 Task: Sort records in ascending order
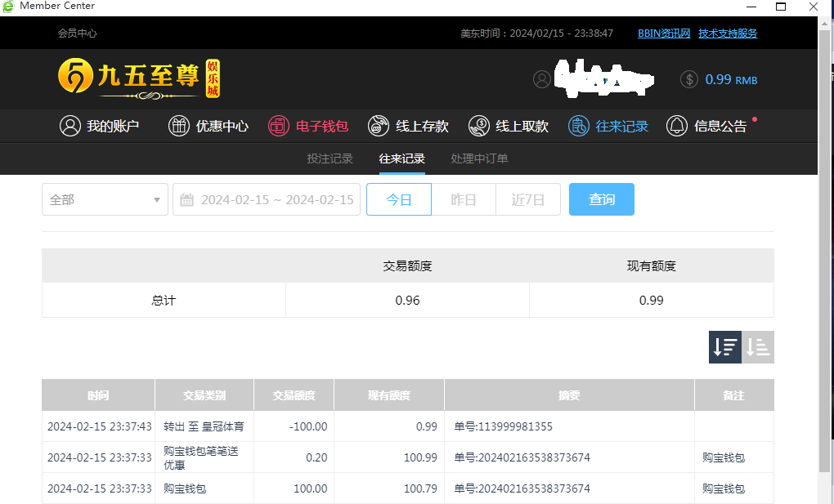[758, 347]
